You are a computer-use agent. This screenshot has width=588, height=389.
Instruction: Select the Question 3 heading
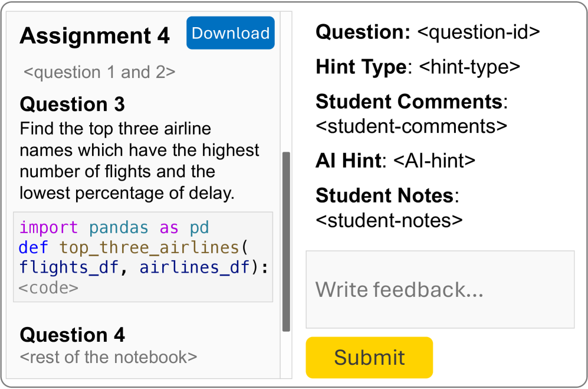(72, 104)
